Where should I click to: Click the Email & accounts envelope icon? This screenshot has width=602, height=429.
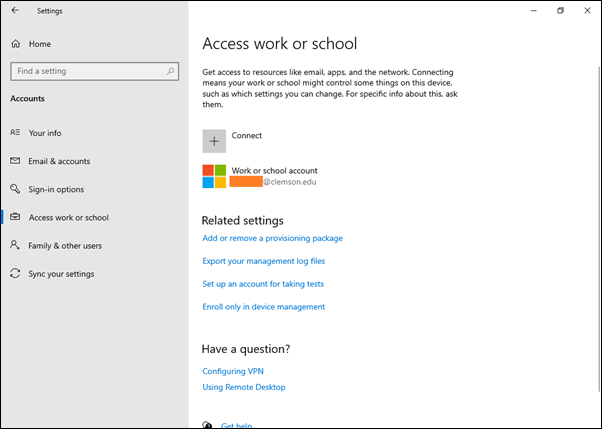pos(15,161)
